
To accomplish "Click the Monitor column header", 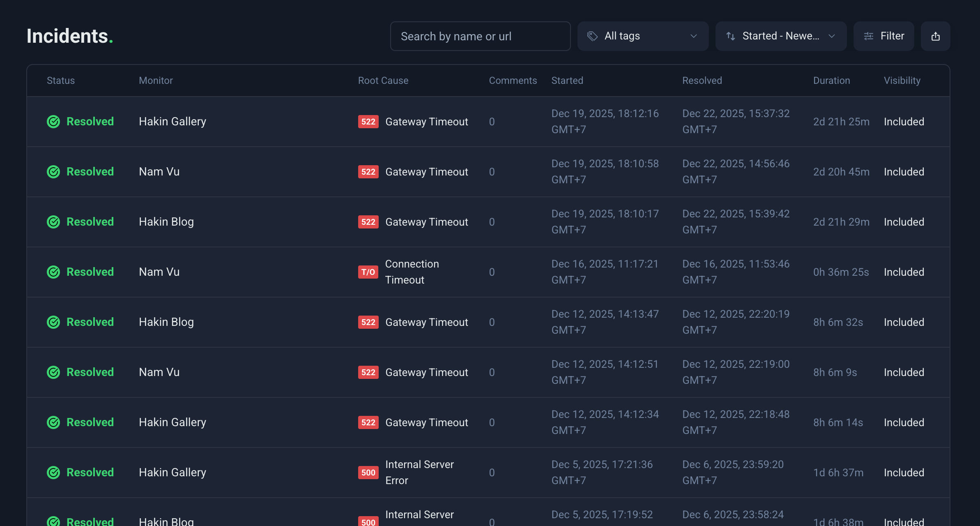I will (x=156, y=81).
